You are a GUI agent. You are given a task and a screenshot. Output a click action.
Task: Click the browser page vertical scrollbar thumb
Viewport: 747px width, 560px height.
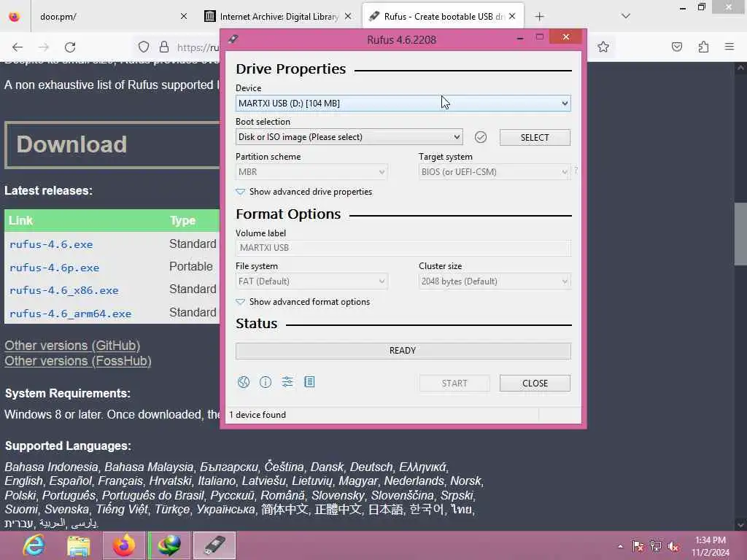pyautogui.click(x=740, y=234)
